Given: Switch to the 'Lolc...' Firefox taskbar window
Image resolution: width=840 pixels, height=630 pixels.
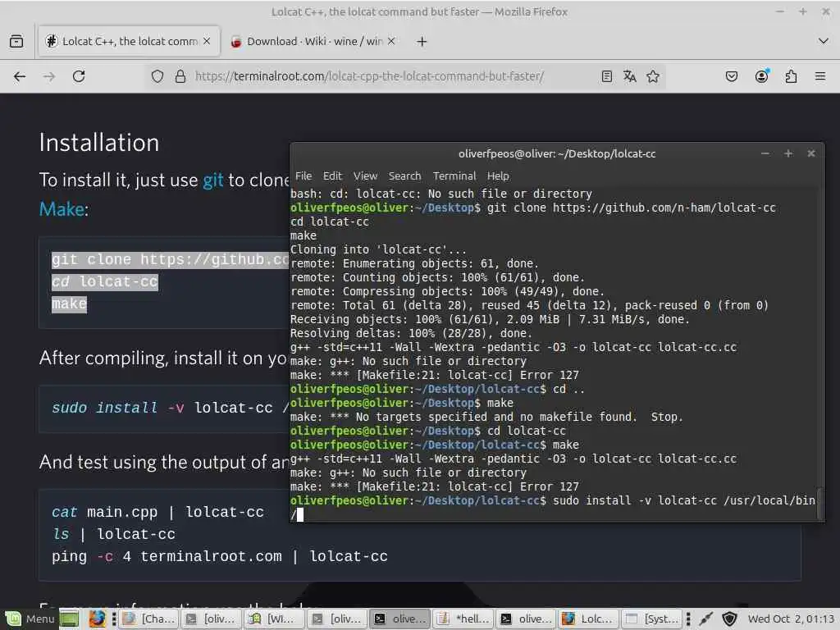Looking at the screenshot, I should click(589, 619).
